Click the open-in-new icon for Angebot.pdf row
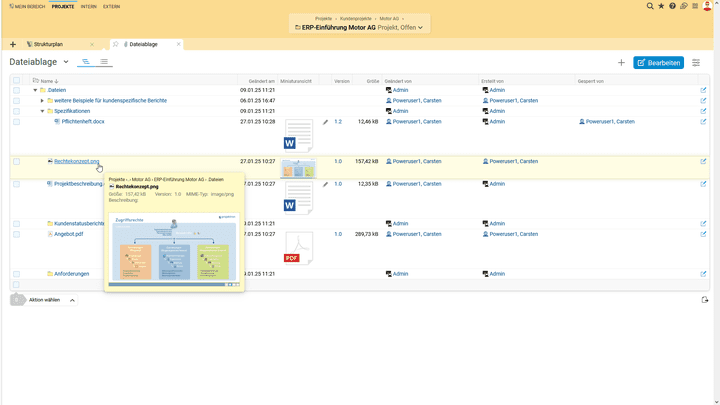The image size is (720, 405). (703, 234)
